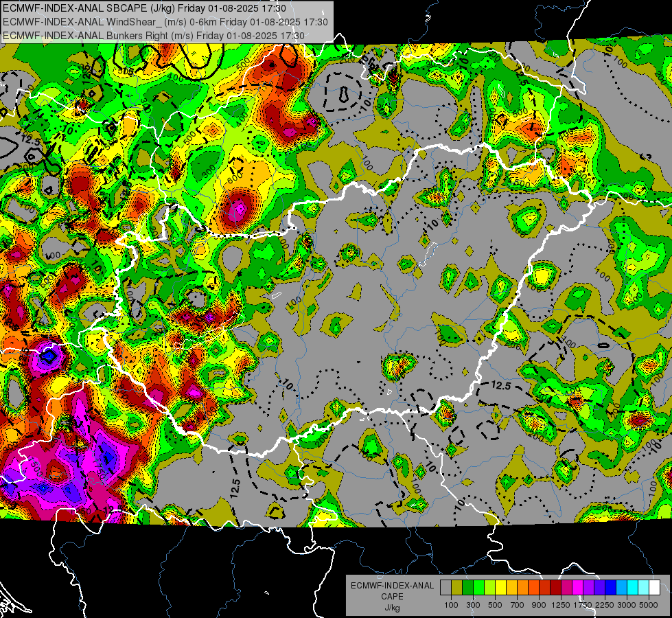The height and width of the screenshot is (618, 672).
Task: Click the legend's 1750 tick label
Action: point(583,605)
